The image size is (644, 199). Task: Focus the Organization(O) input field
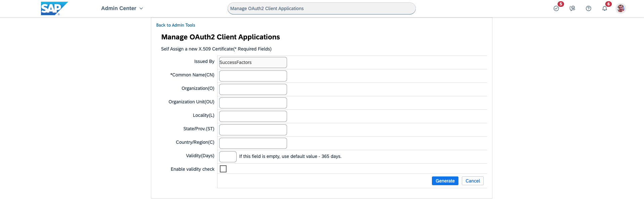253,89
